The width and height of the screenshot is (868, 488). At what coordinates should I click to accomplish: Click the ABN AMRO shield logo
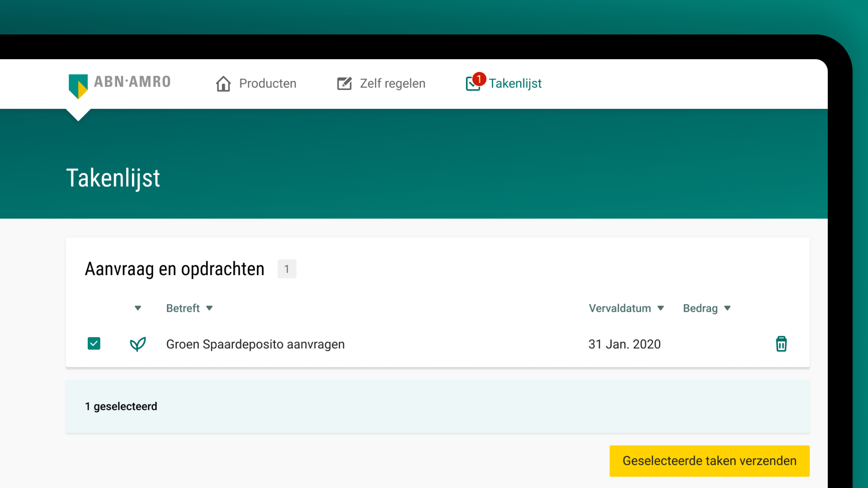tap(78, 86)
